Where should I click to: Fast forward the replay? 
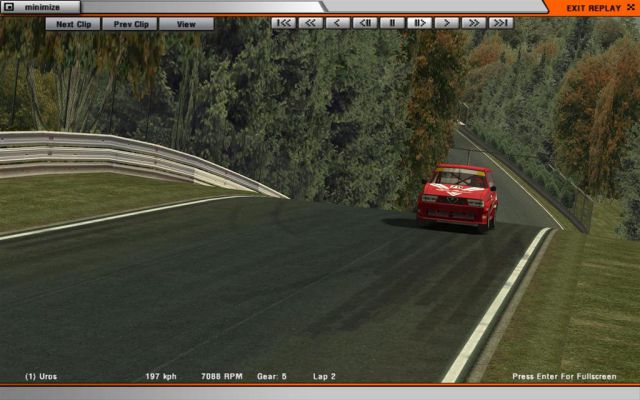pos(473,23)
